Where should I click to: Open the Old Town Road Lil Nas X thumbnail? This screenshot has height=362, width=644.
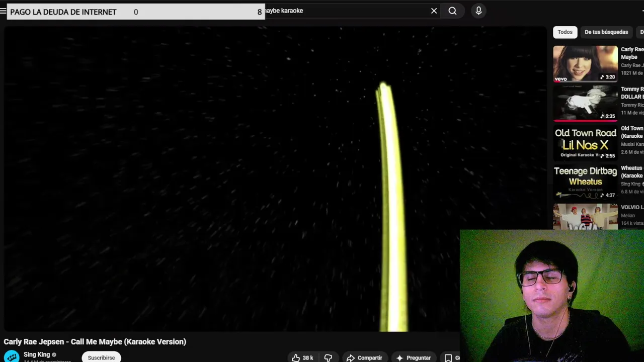585,142
